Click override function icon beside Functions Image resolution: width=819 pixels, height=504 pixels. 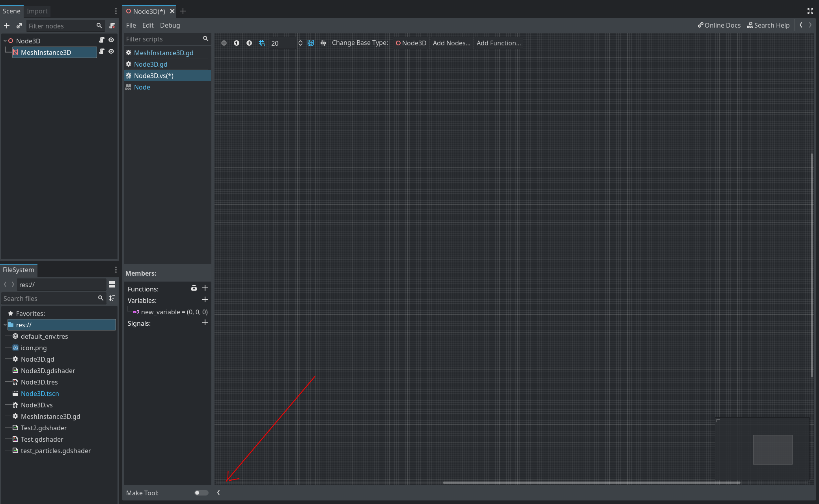coord(194,288)
